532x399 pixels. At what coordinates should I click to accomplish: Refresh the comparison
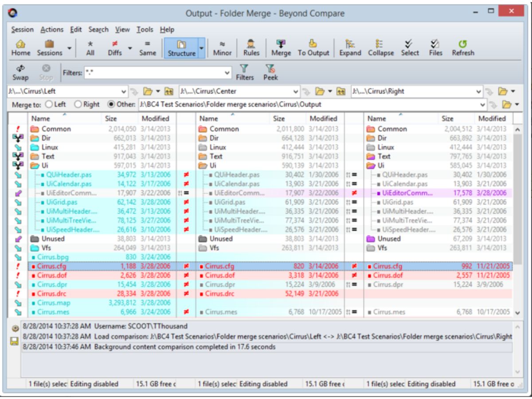463,48
